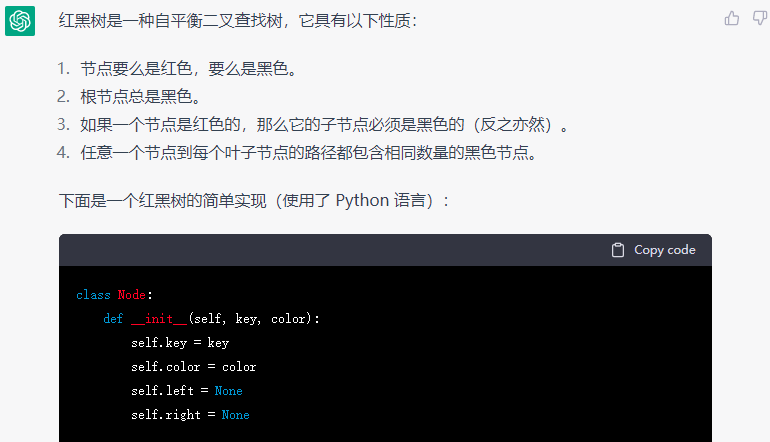770x442 pixels.
Task: Click the Copy code button
Action: pyautogui.click(x=654, y=250)
